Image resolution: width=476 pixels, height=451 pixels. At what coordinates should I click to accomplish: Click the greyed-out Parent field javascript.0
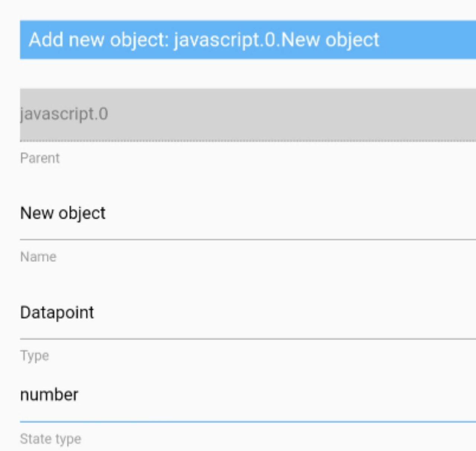248,115
